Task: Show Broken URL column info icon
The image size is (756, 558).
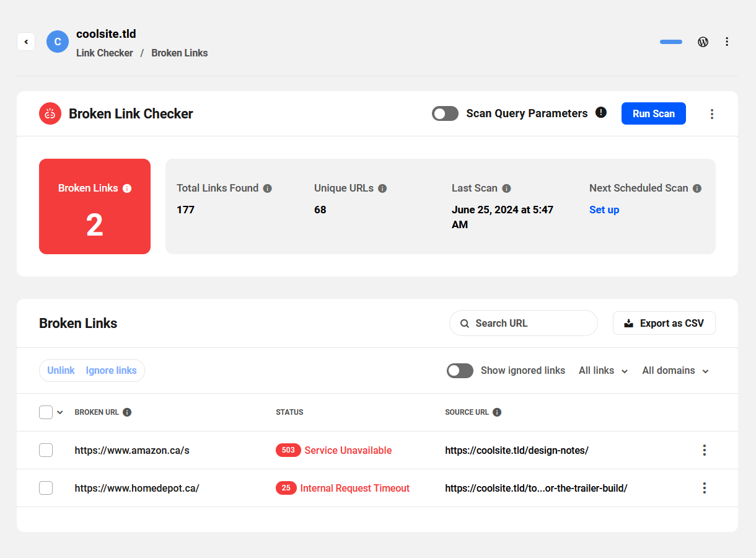Action: [127, 412]
